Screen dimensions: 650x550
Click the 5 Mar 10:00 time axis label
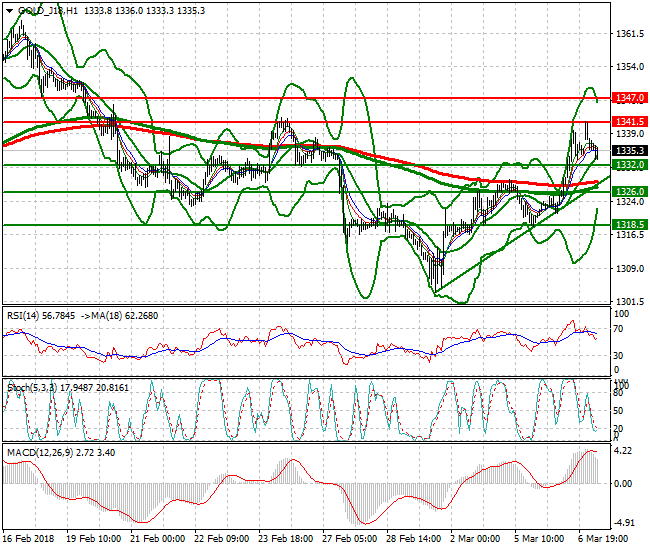(x=539, y=539)
